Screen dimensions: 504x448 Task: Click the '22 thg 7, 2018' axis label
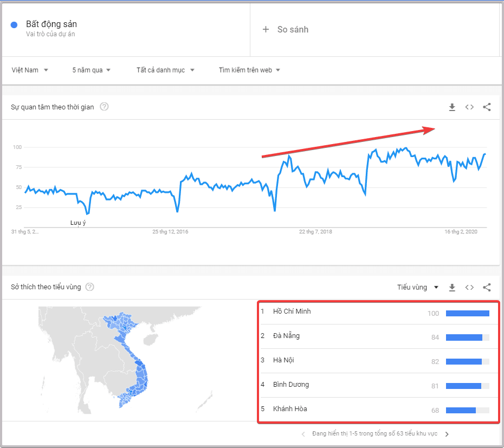tap(315, 232)
